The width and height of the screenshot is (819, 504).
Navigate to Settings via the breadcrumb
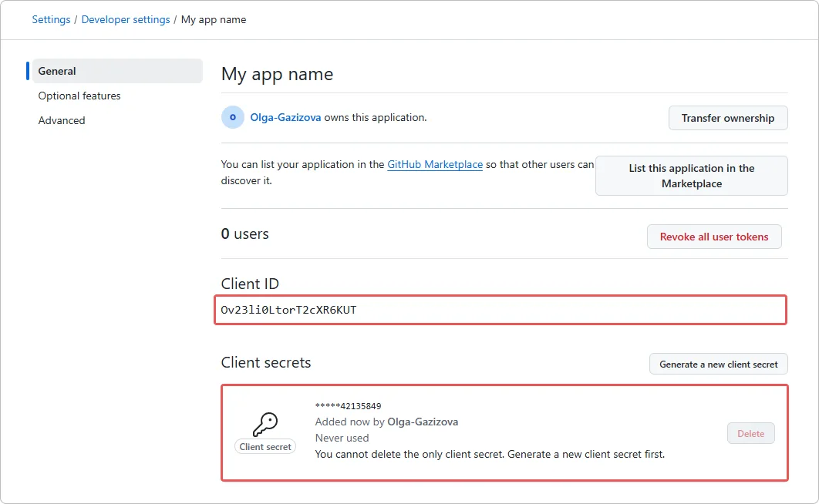click(51, 19)
